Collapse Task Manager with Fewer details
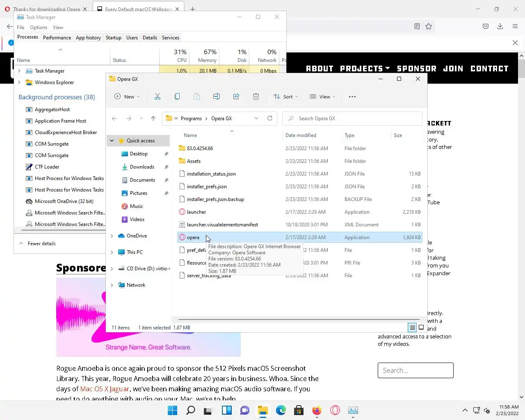 [37, 244]
